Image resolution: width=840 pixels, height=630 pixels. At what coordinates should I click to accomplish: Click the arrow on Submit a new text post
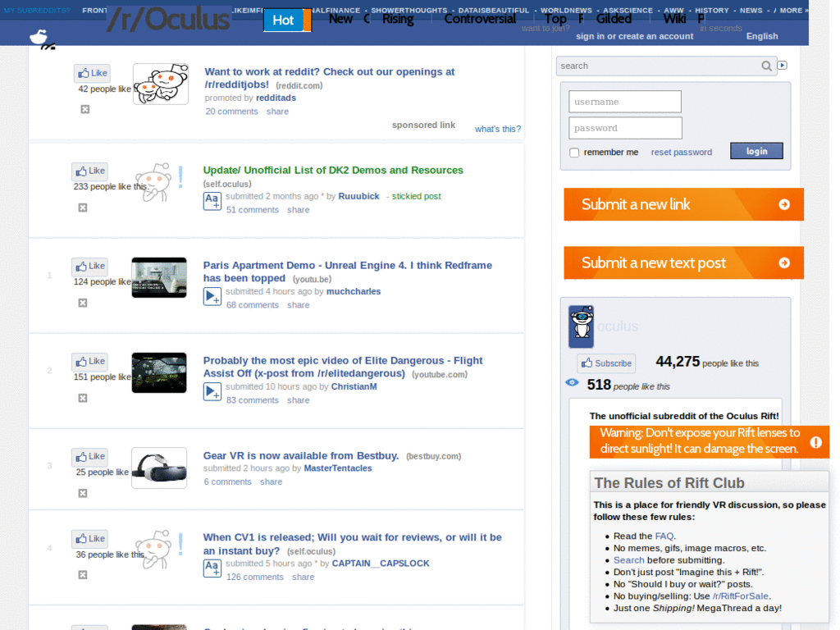pos(784,263)
